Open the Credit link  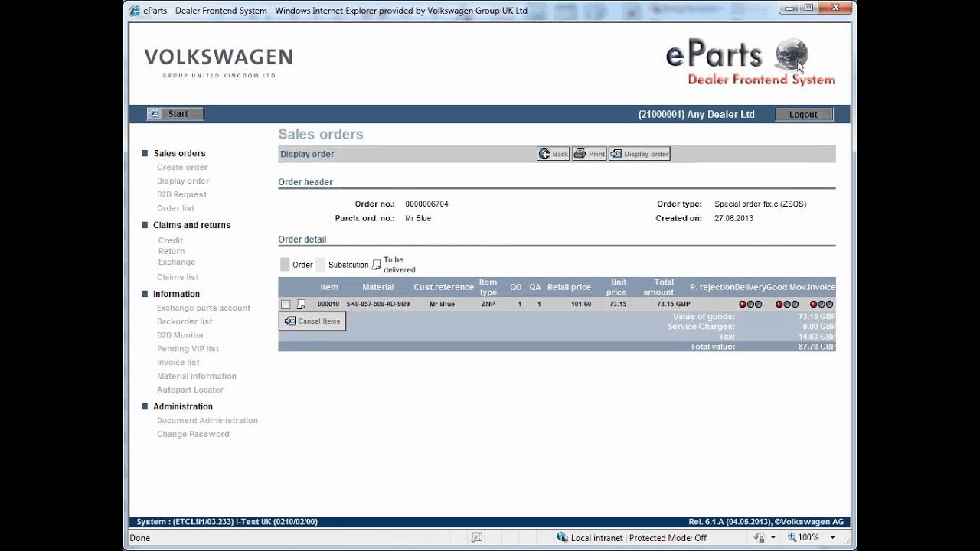tap(170, 240)
